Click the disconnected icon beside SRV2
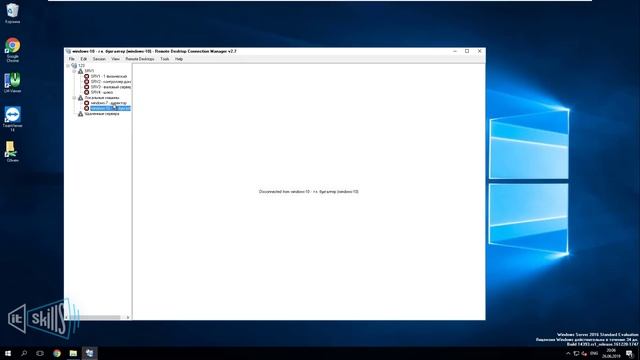 pyautogui.click(x=87, y=82)
